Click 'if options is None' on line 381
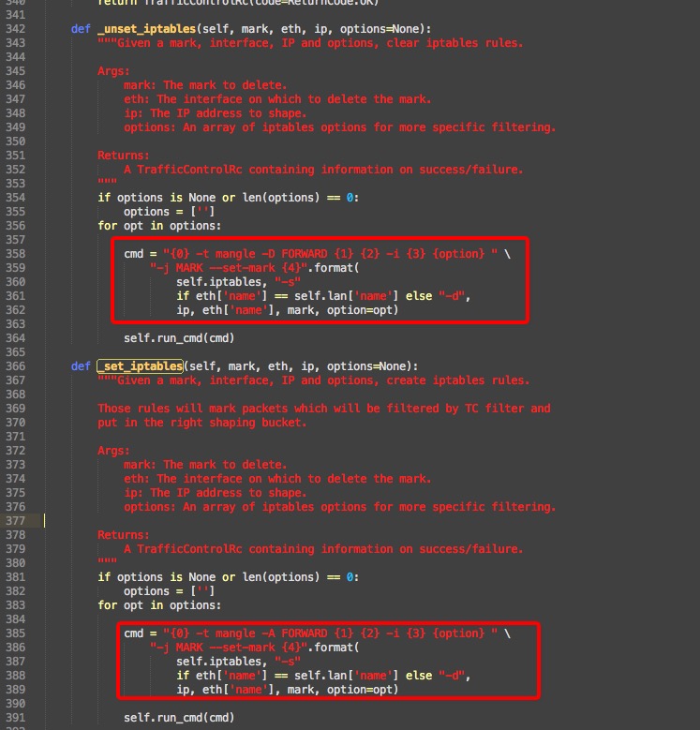The image size is (700, 730). [156, 577]
